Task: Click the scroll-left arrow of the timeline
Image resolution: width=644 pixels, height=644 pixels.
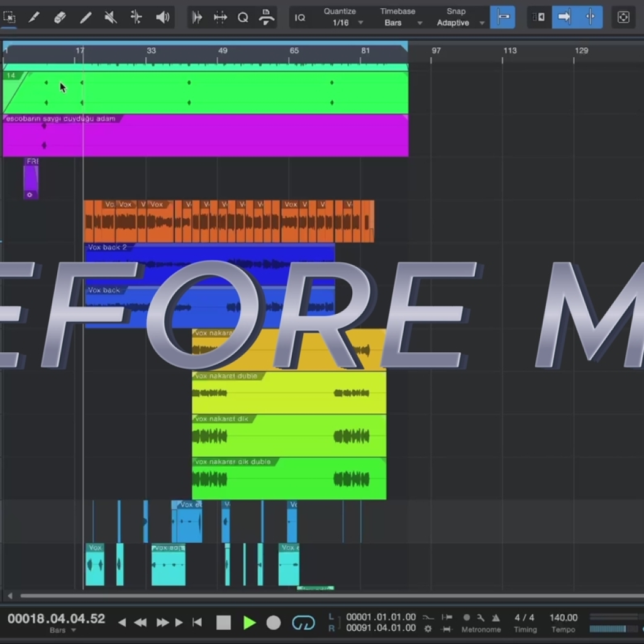Action: point(10,596)
